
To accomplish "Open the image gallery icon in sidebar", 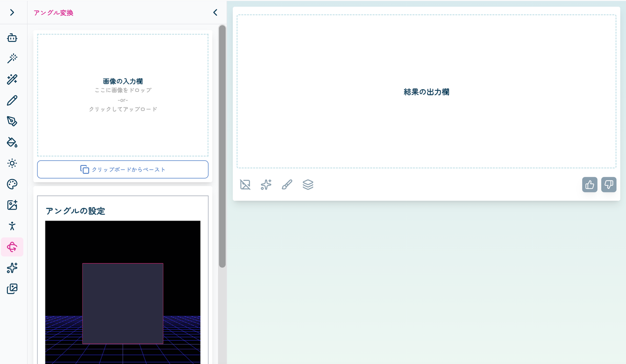I will click(x=12, y=289).
